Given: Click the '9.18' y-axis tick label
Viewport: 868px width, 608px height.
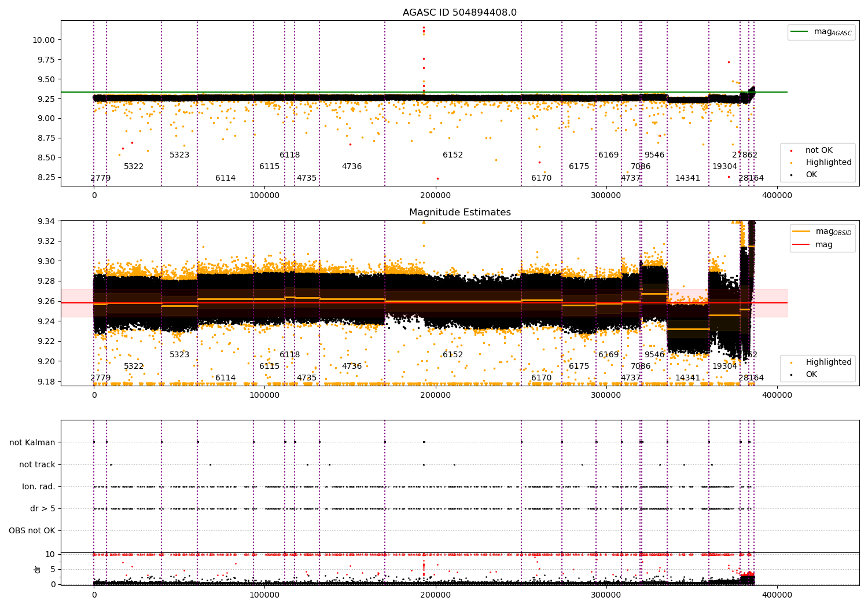Looking at the screenshot, I should [x=47, y=382].
